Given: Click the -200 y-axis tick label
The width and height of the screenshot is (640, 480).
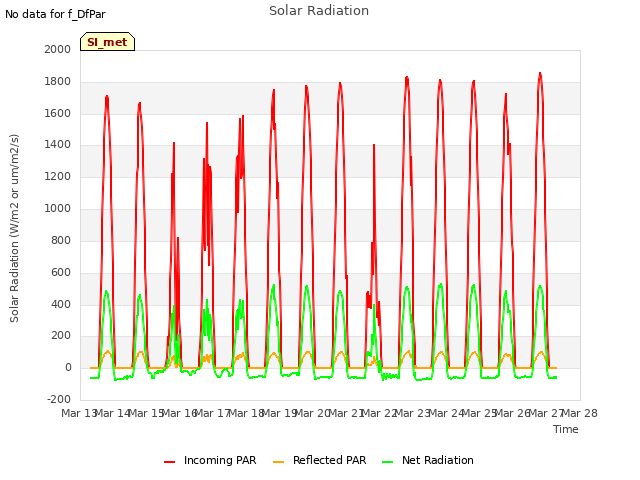Looking at the screenshot, I should point(59,399).
